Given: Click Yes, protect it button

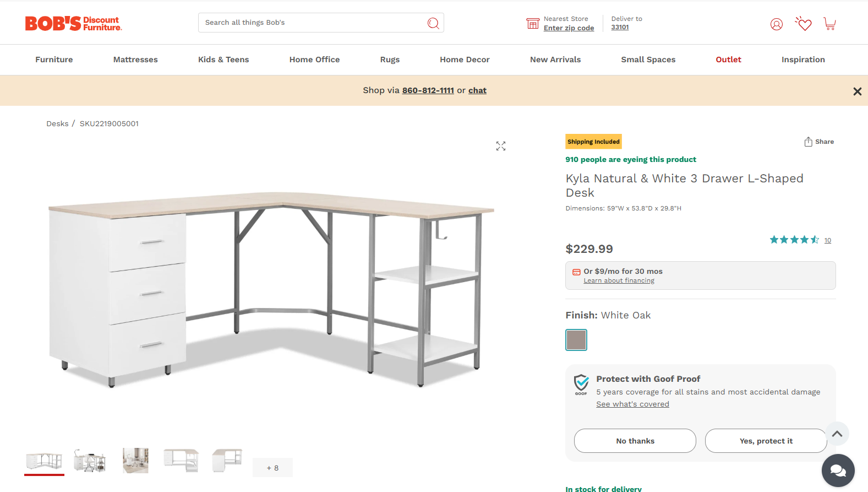Looking at the screenshot, I should click(x=766, y=441).
